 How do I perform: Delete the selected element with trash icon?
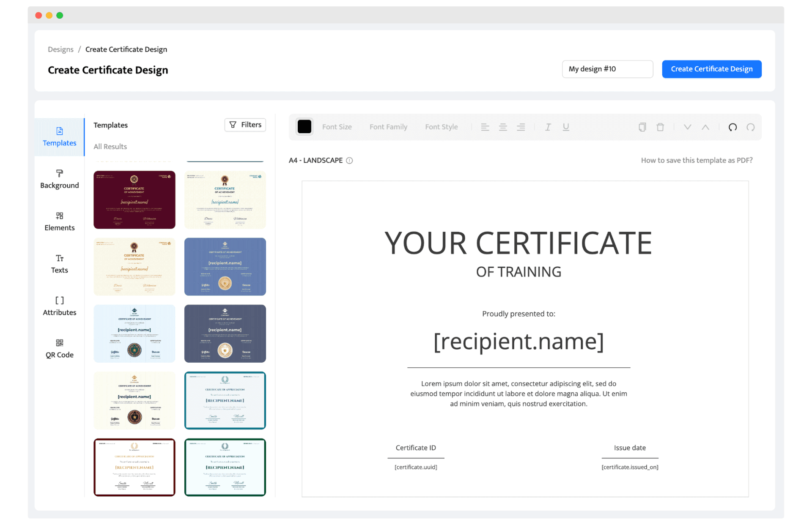[x=661, y=127]
